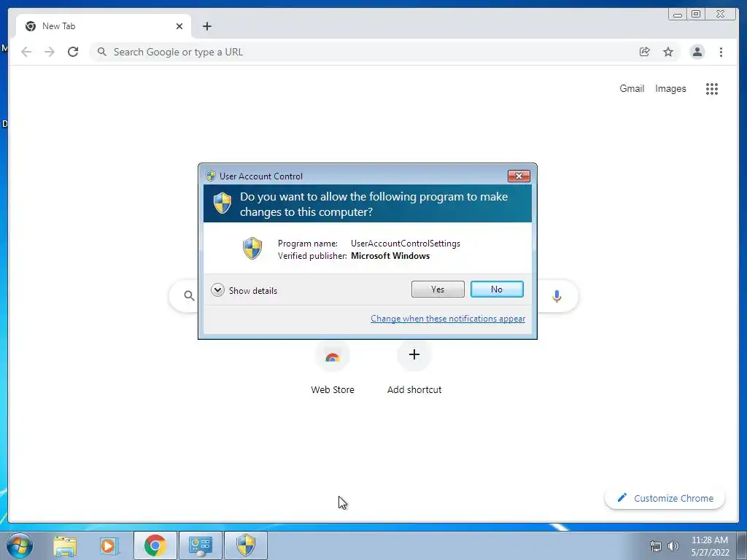The height and width of the screenshot is (560, 747).
Task: Switch to Control Panel taskbar button
Action: coord(200,545)
